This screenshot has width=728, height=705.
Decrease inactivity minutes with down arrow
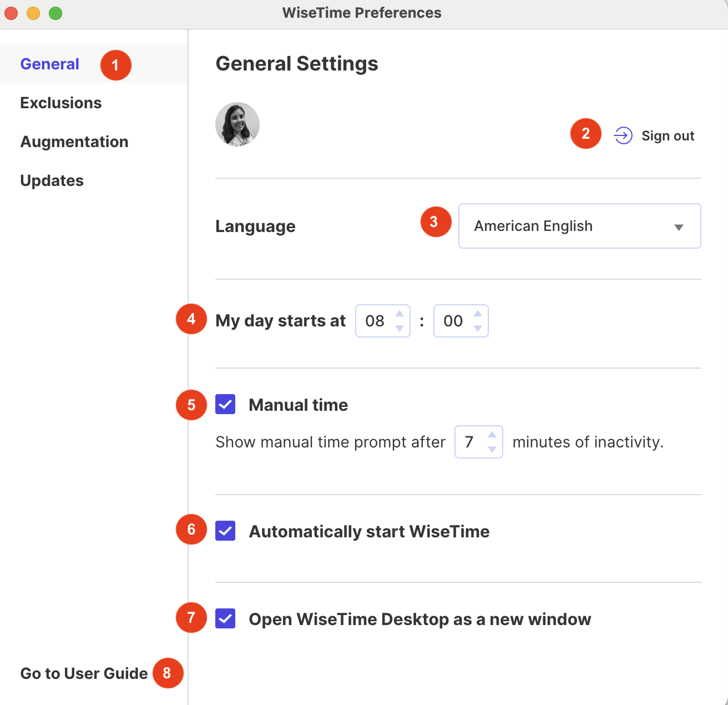(x=492, y=450)
